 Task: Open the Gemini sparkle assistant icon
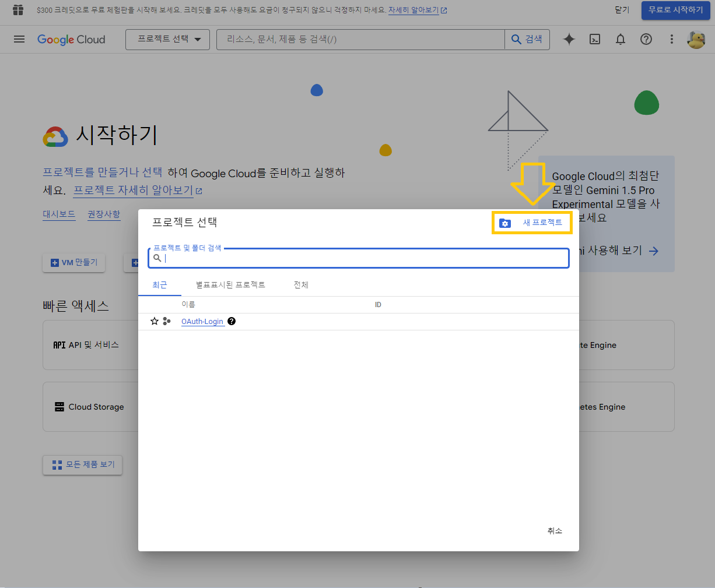[569, 39]
